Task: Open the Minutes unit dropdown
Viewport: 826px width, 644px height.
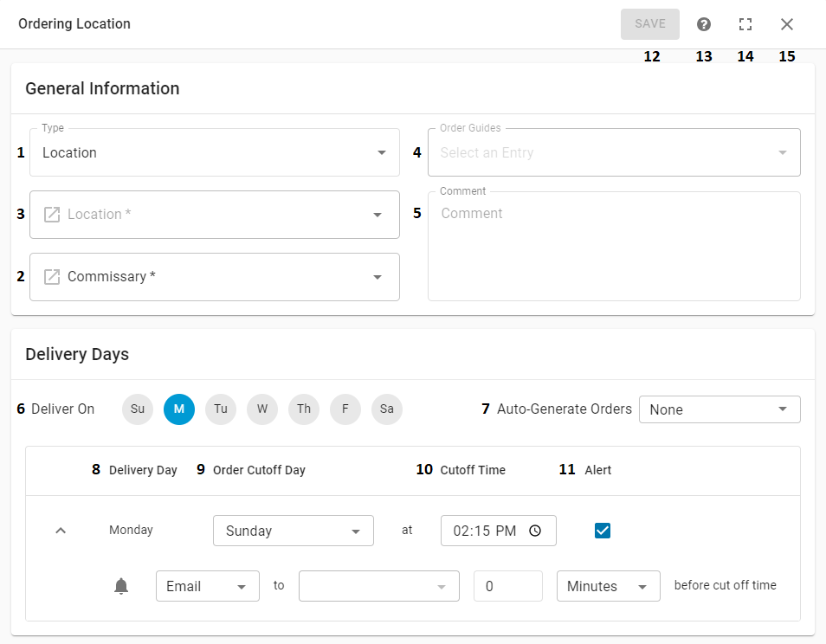Action: pos(609,586)
